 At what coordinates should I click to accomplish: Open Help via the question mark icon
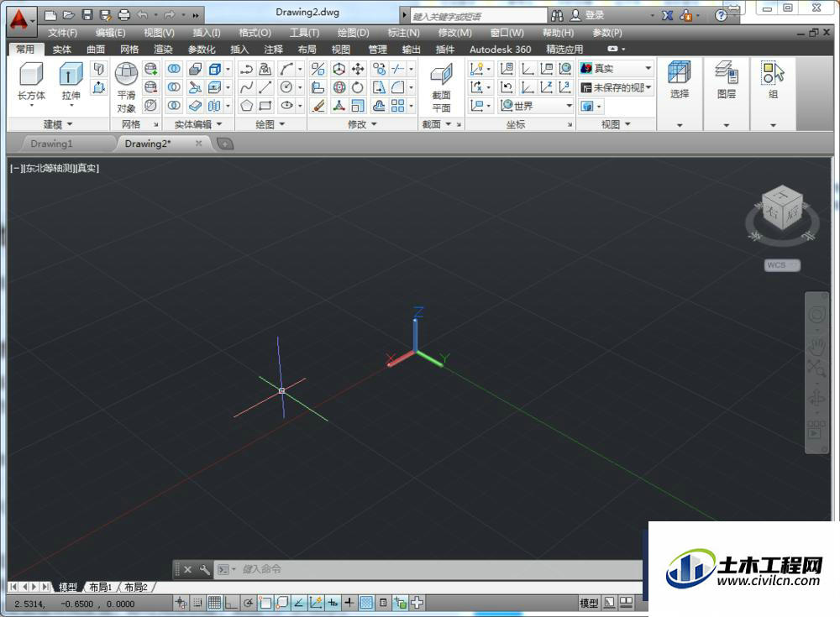(721, 16)
